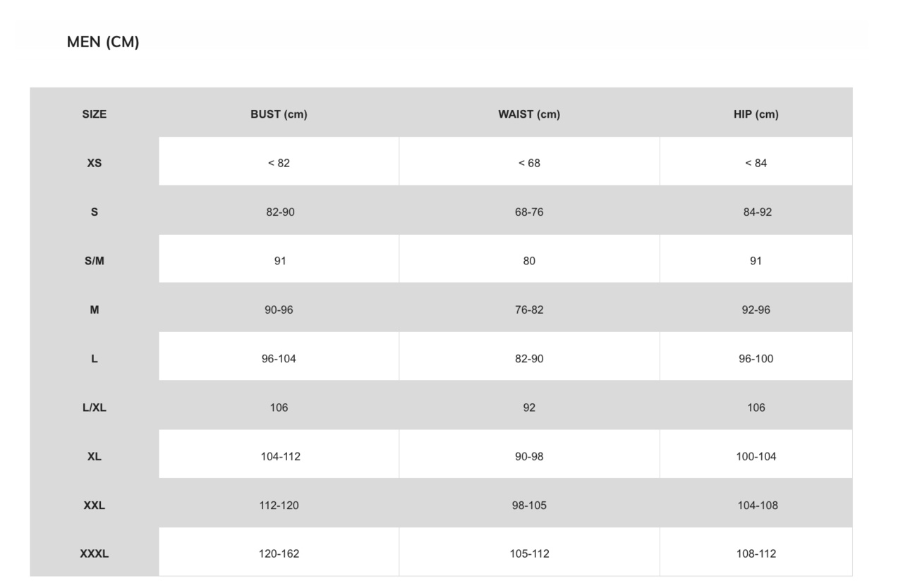903x588 pixels.
Task: Click the MEN (CM) heading
Action: click(x=103, y=42)
